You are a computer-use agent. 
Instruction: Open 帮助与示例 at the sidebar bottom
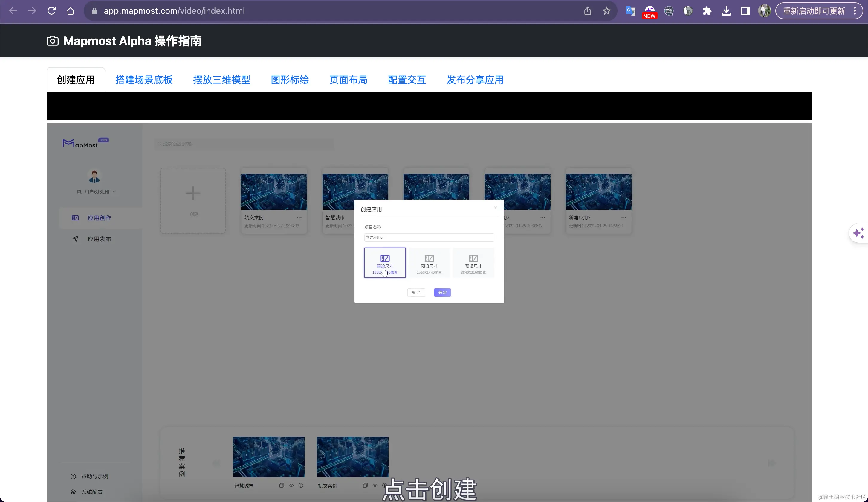[x=90, y=476]
